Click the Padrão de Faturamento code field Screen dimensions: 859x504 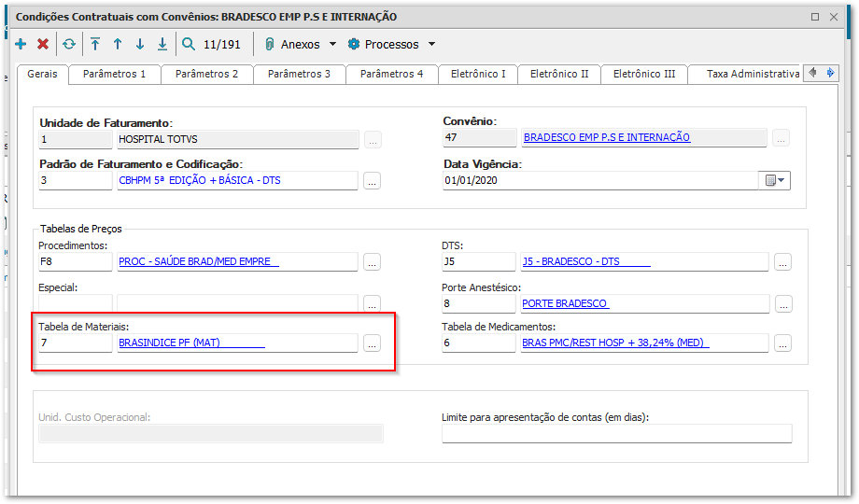point(75,180)
